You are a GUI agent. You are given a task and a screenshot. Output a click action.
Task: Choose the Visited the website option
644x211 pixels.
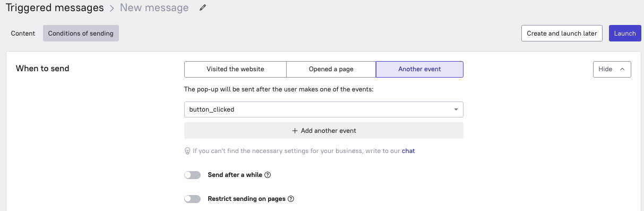(x=235, y=69)
